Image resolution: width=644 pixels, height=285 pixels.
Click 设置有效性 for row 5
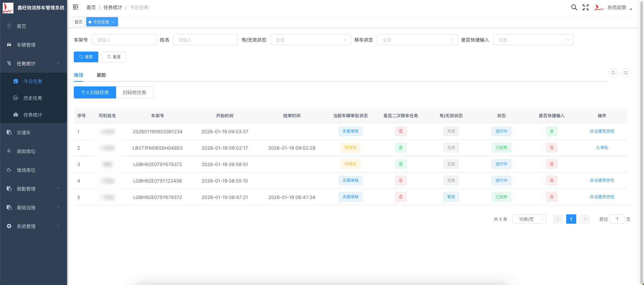(602, 197)
